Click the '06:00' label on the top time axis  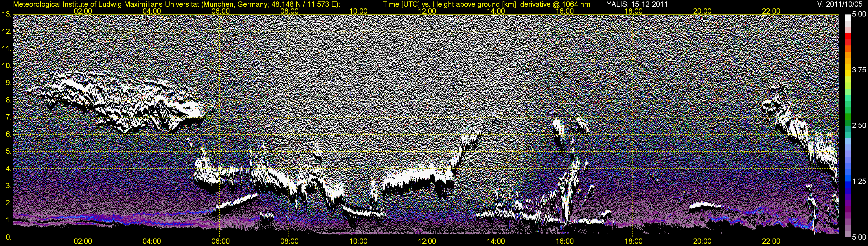pos(221,11)
